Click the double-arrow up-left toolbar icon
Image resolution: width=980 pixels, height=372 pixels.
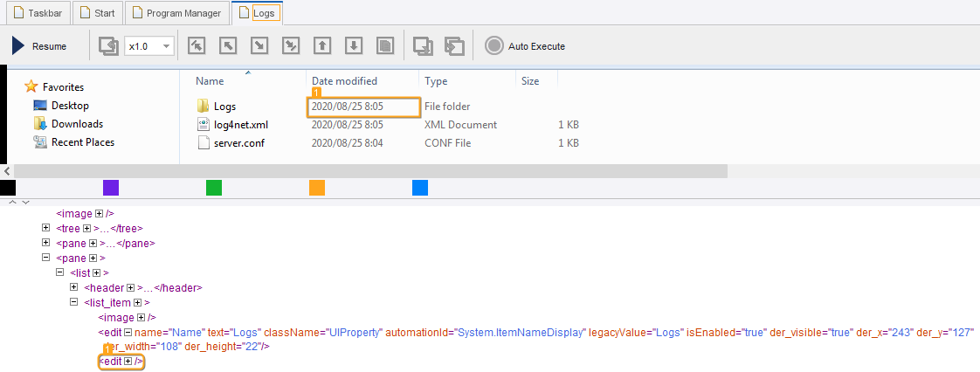click(x=197, y=46)
